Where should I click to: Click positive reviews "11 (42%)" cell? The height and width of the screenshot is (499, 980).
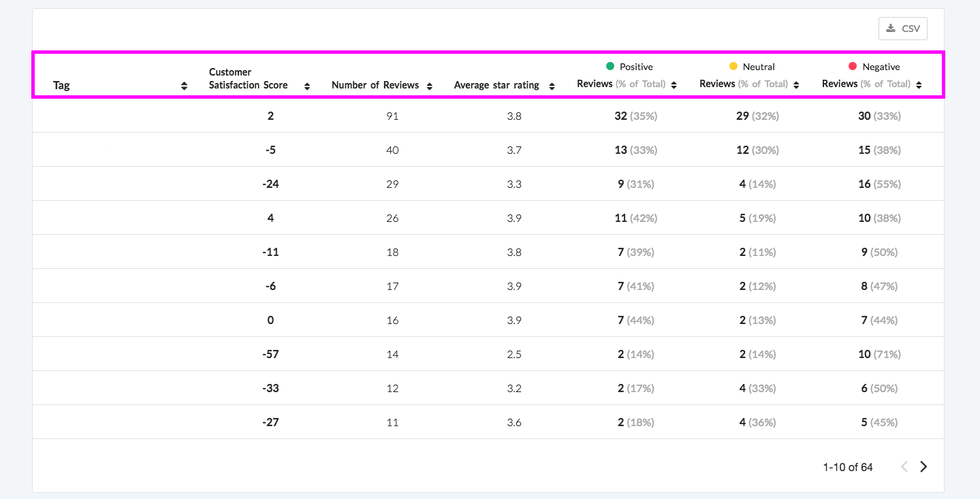(x=635, y=218)
